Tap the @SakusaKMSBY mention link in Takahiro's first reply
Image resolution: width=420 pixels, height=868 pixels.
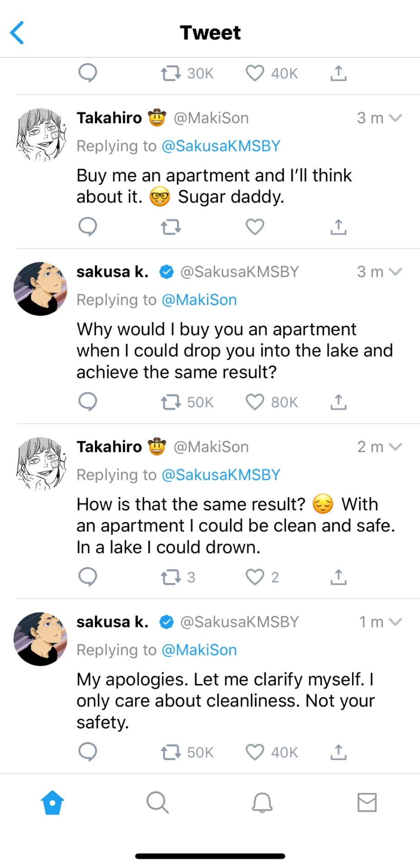221,146
